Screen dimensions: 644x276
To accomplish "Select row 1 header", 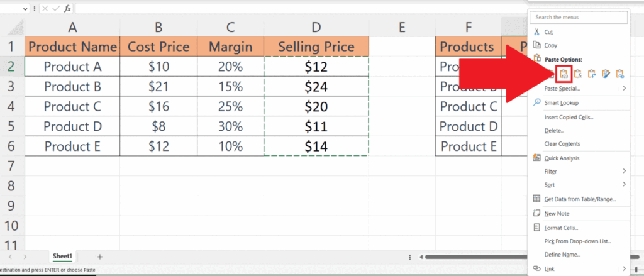I will [12, 47].
